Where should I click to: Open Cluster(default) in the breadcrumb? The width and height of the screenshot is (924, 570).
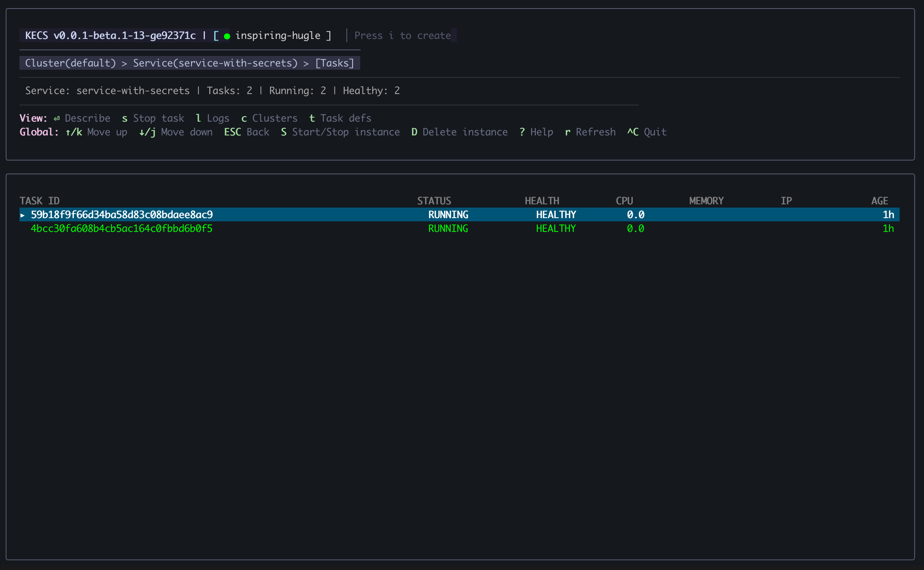[70, 63]
